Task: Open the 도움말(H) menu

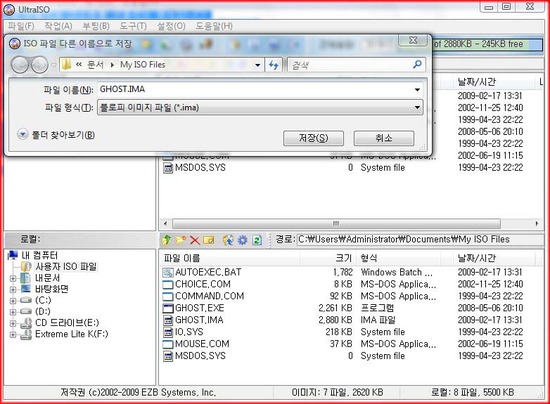Action: (214, 26)
